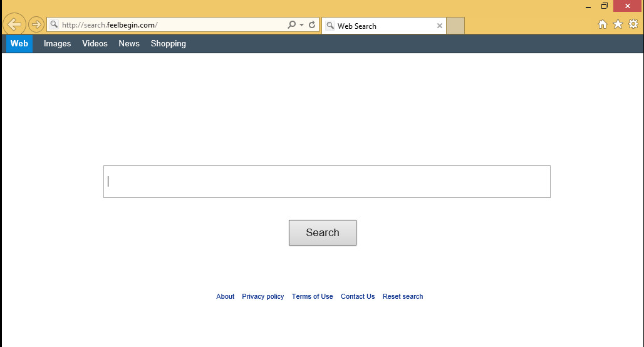Screen dimensions: 644x347
Task: Click the address bar search button icon
Action: (291, 24)
